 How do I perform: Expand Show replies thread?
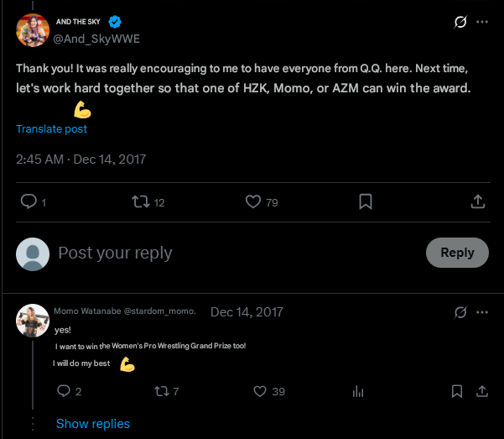[92, 424]
